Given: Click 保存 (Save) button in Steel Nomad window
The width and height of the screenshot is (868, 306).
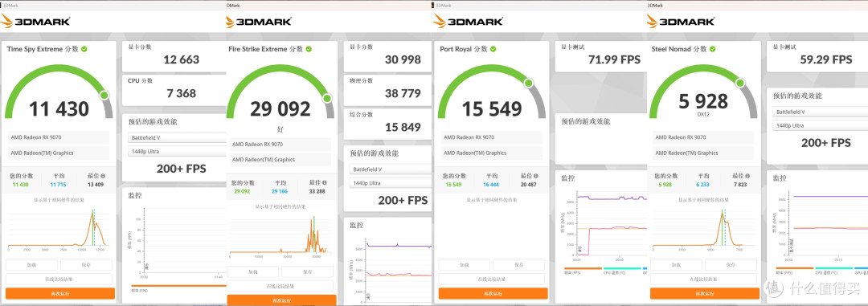Looking at the screenshot, I should tap(730, 265).
